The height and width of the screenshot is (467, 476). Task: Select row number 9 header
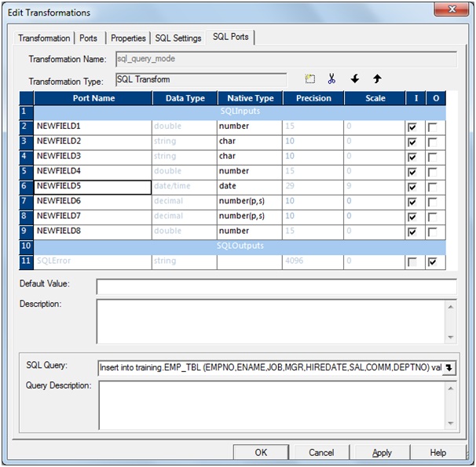coord(26,232)
